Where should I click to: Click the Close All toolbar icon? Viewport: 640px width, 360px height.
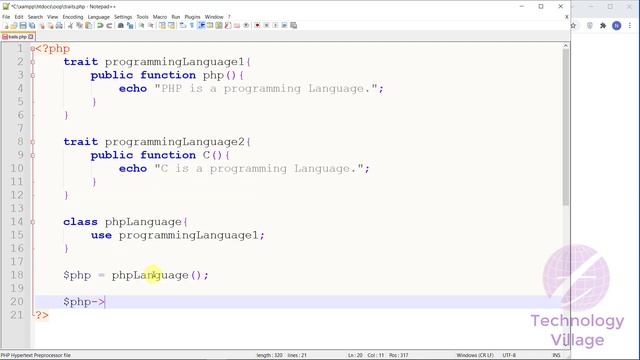point(51,25)
